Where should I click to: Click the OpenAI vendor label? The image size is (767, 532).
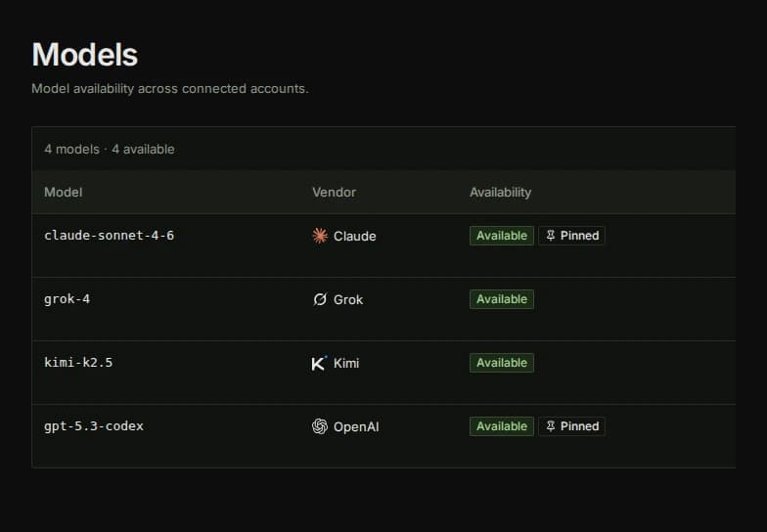pos(356,426)
